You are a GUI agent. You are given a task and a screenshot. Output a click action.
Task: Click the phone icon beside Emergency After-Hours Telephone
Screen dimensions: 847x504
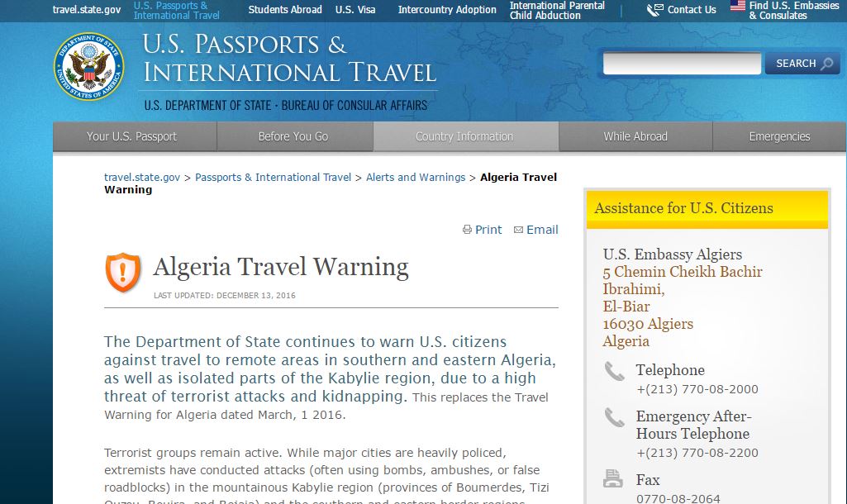tap(614, 417)
